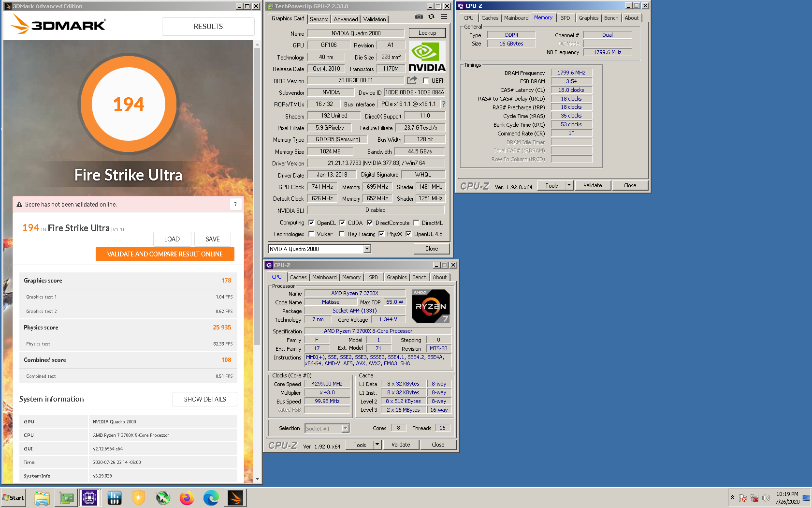Image resolution: width=812 pixels, height=508 pixels.
Task: Switch to the Sensors tab in GPU-Z
Action: 319,19
